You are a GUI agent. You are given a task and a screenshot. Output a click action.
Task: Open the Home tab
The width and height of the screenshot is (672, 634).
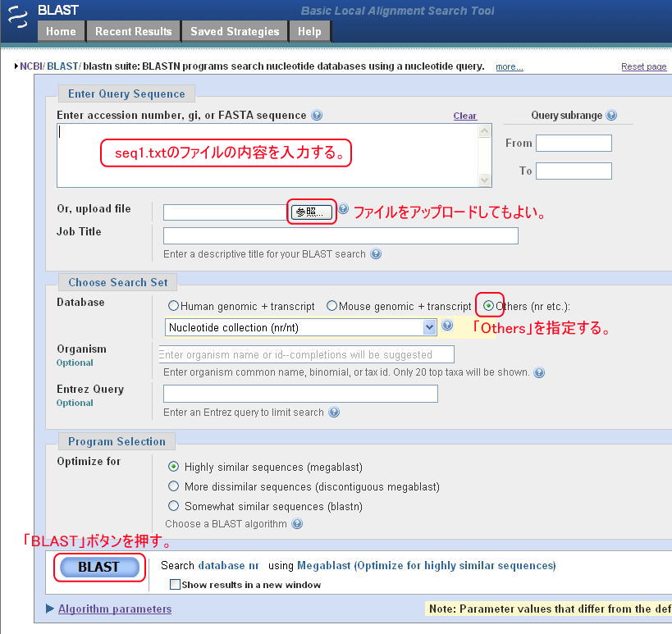(61, 32)
